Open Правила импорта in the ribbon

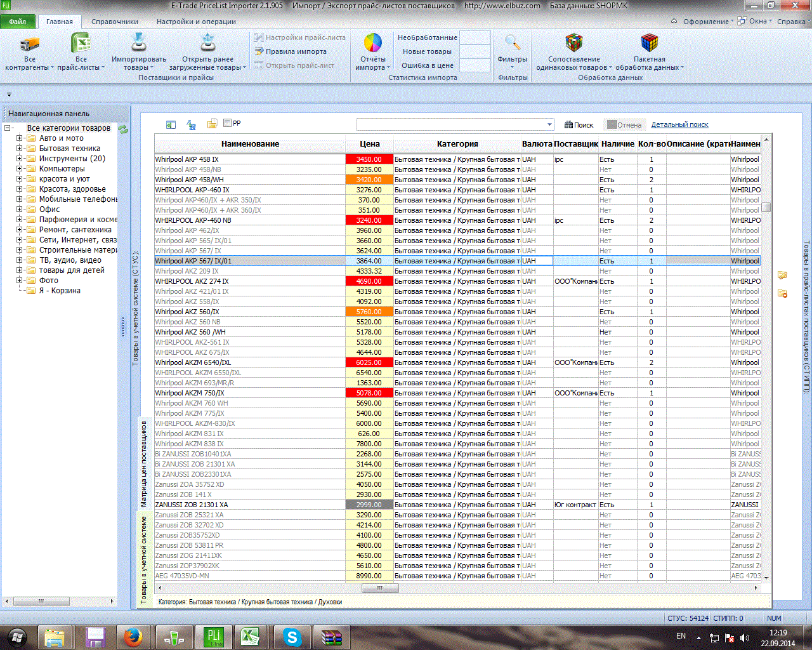(291, 51)
